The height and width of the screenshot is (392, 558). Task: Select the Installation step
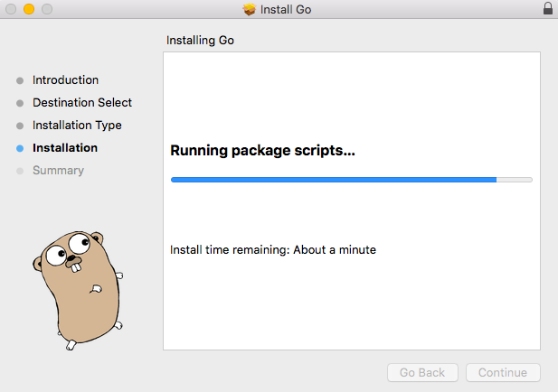pos(65,147)
